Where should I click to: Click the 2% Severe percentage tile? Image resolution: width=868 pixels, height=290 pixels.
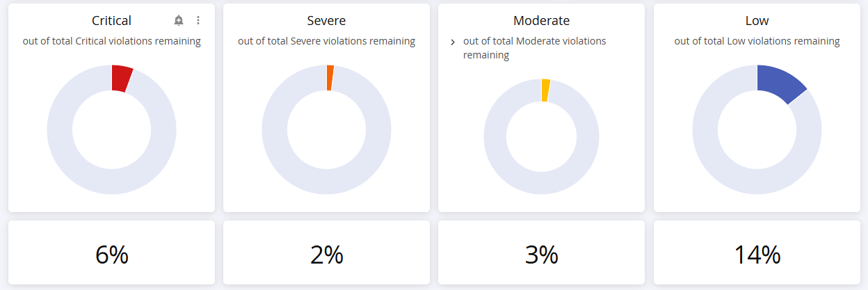click(326, 255)
